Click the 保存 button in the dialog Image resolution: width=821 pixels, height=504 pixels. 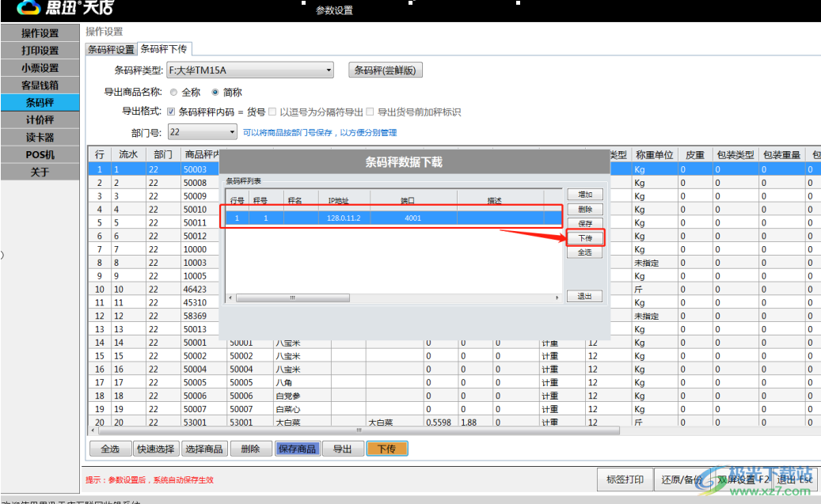click(585, 223)
